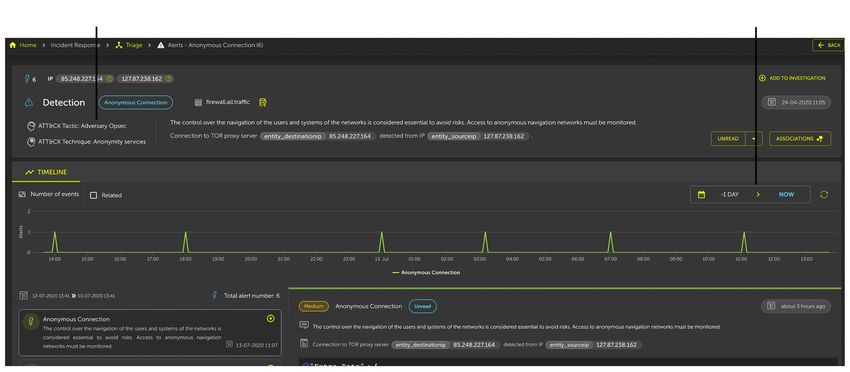This screenshot has height=372, width=850.
Task: Click the timeline spike at 18:00
Action: [185, 242]
